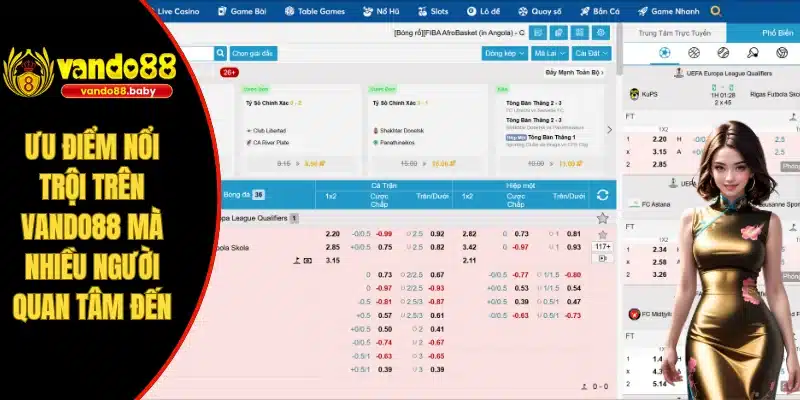Image resolution: width=800 pixels, height=400 pixels.
Task: Open the Lô đề menu
Action: coord(483,11)
